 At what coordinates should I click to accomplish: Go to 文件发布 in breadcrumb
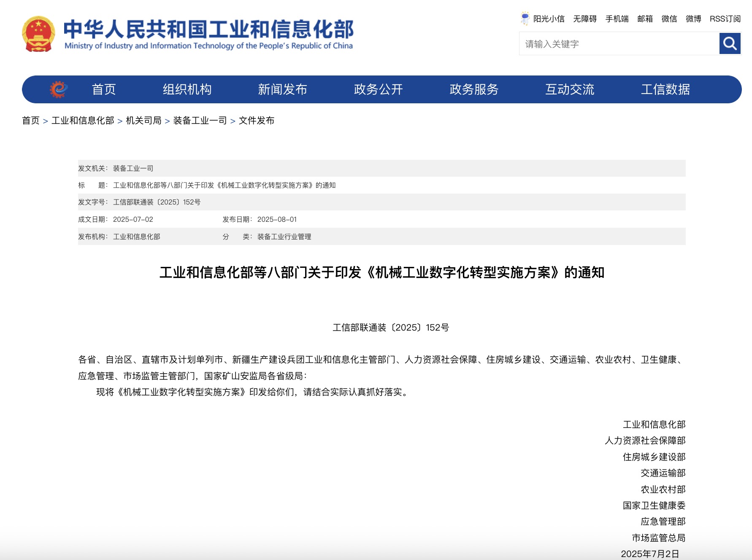257,121
